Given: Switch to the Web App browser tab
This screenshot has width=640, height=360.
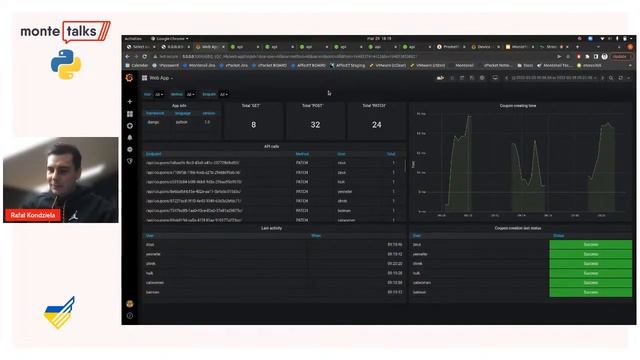Looking at the screenshot, I should pos(210,47).
